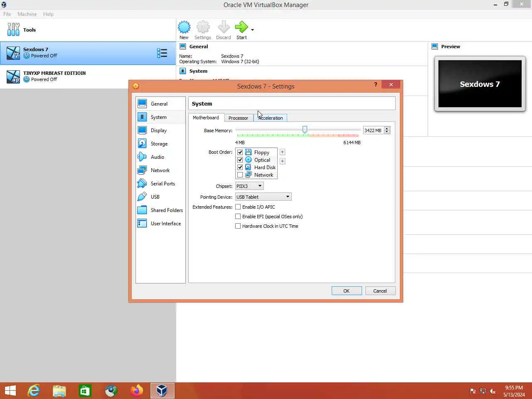Screen dimensions: 532x399
Task: Enable EFI (special OSes only) checkbox
Action: [238, 217]
